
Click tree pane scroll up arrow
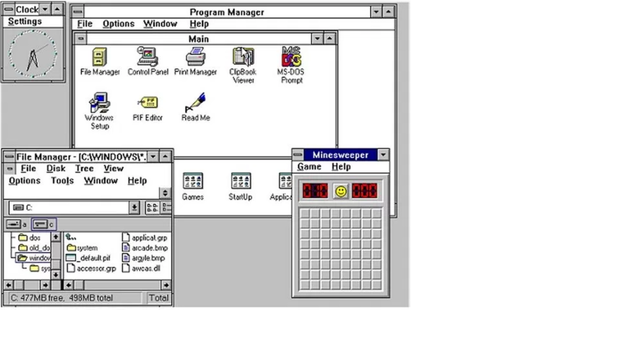pyautogui.click(x=56, y=237)
